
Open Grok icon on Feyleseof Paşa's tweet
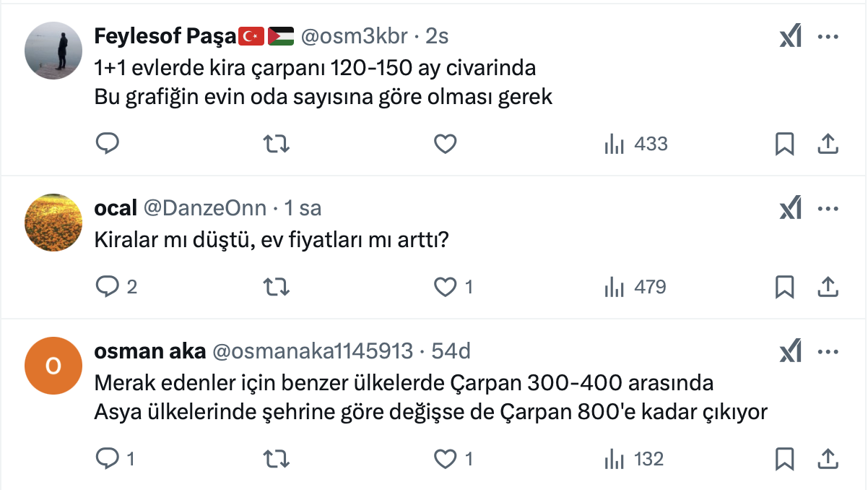[x=791, y=37]
